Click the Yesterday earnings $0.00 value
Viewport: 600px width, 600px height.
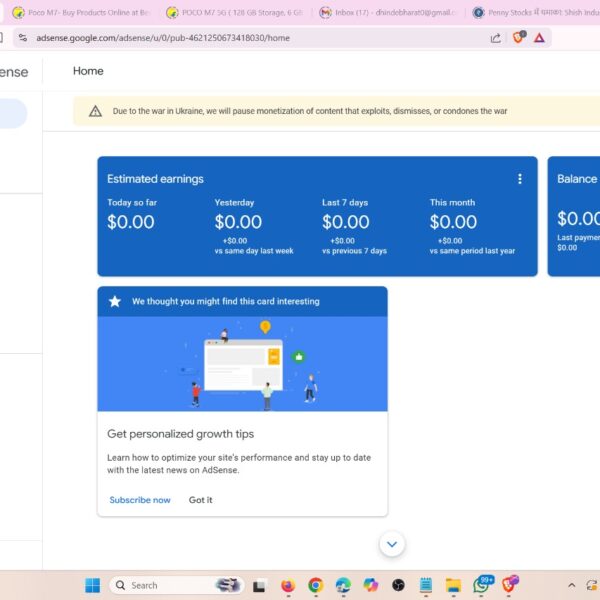pos(238,222)
